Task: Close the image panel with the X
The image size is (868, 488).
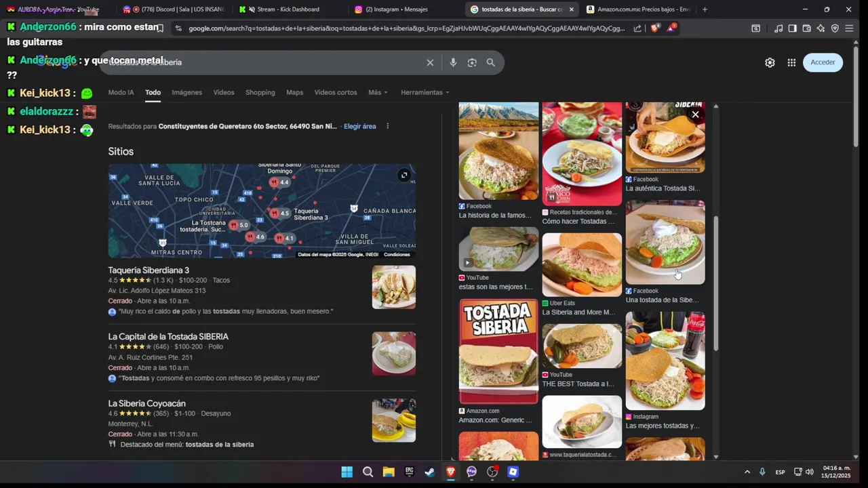Action: click(695, 115)
